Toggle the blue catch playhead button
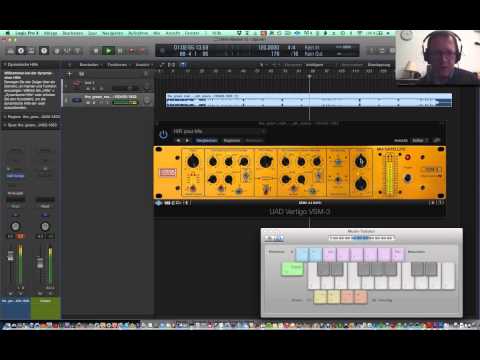The image size is (480, 360). tap(183, 65)
